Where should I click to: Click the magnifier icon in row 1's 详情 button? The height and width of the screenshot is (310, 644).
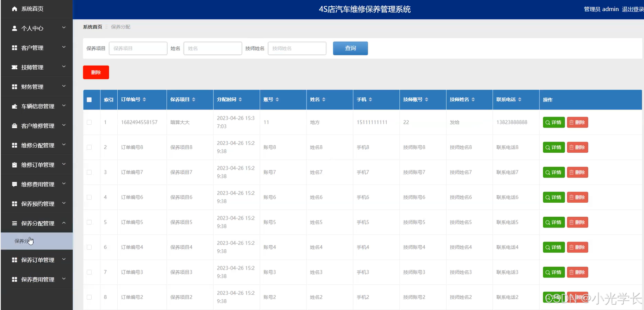tap(548, 122)
